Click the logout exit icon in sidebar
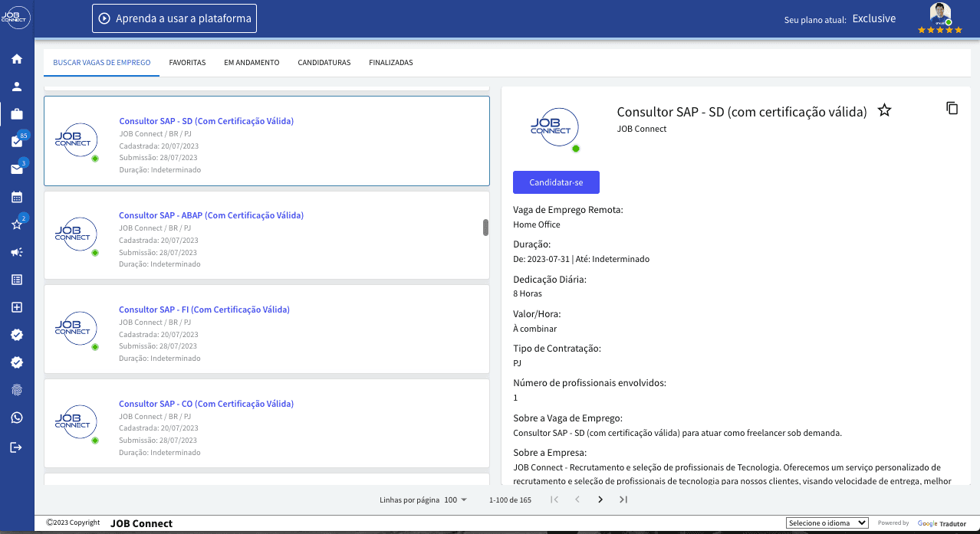 [x=17, y=447]
